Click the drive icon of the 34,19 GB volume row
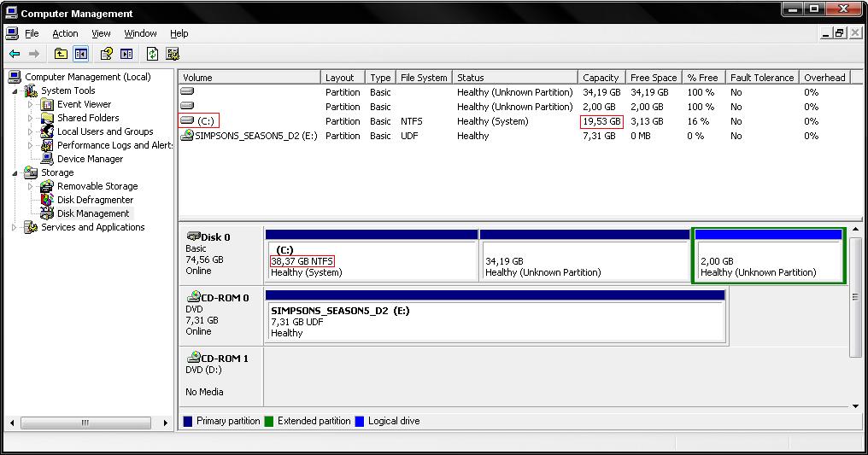The height and width of the screenshot is (455, 868). [188, 91]
